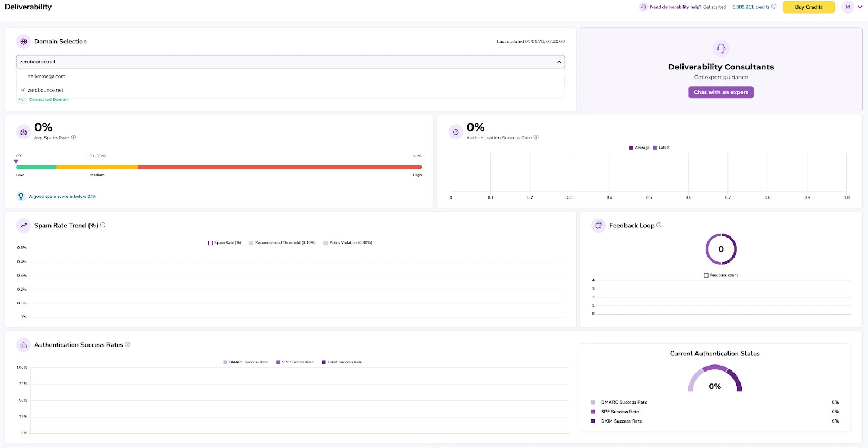Click the lightbulb tip icon

click(21, 196)
